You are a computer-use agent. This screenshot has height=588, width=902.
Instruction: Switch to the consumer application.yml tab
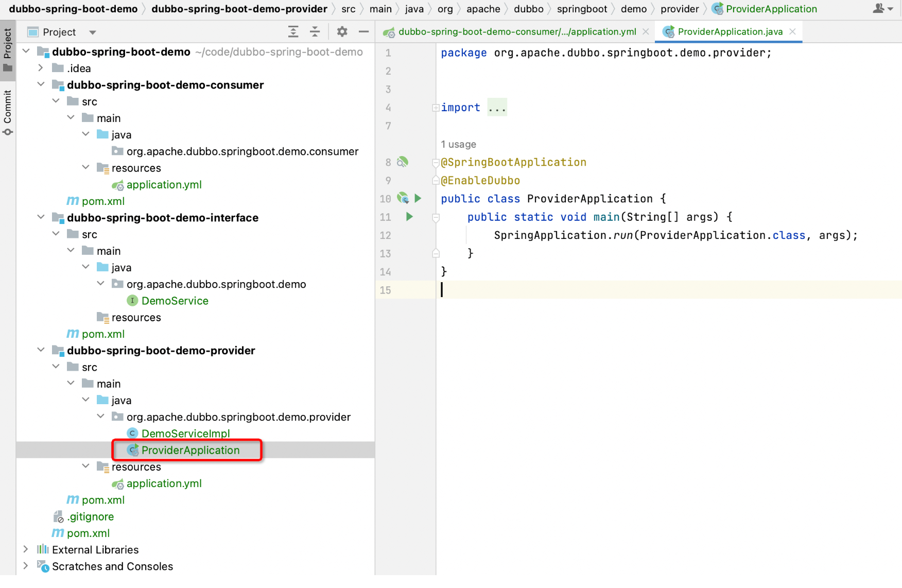pos(516,32)
